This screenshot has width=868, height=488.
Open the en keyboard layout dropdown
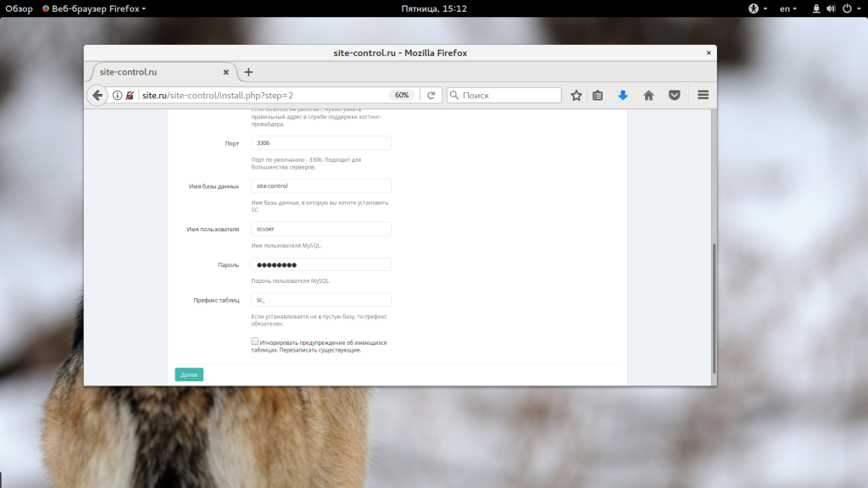tap(788, 8)
